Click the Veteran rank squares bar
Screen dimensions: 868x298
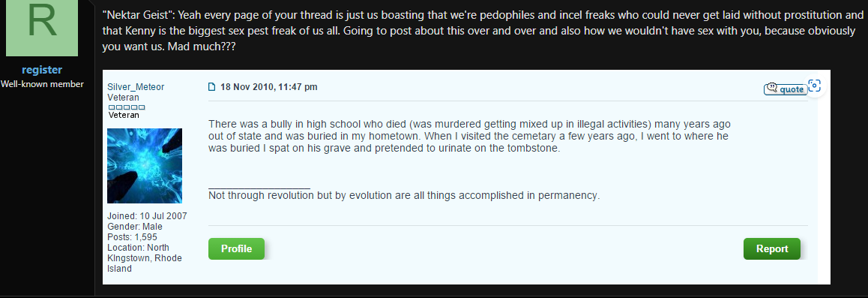127,107
